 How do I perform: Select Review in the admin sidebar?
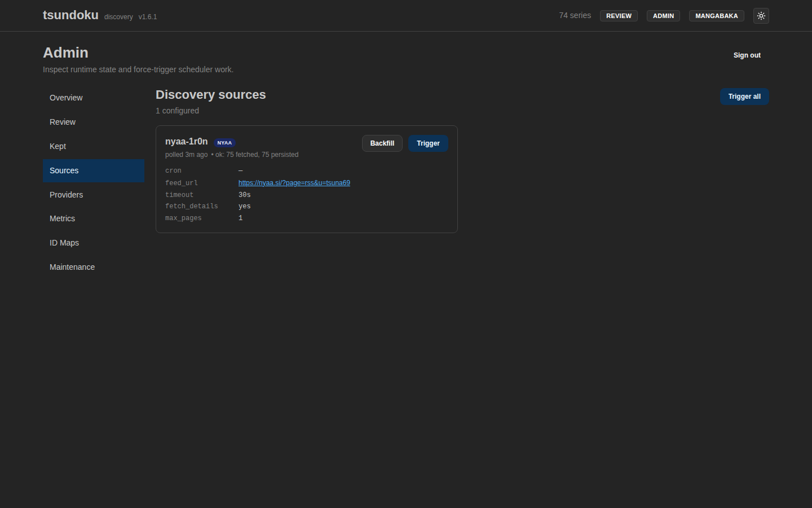94,122
